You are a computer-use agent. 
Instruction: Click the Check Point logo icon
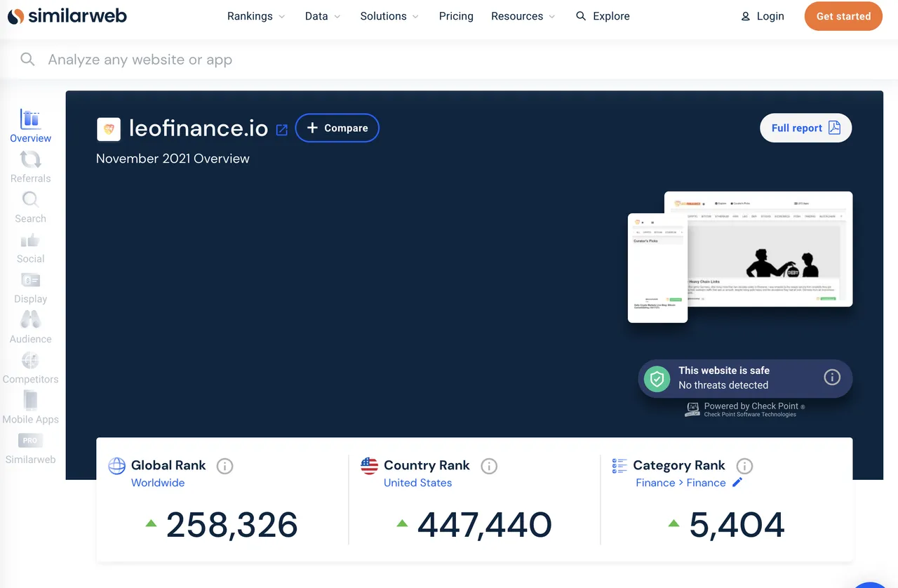click(692, 410)
